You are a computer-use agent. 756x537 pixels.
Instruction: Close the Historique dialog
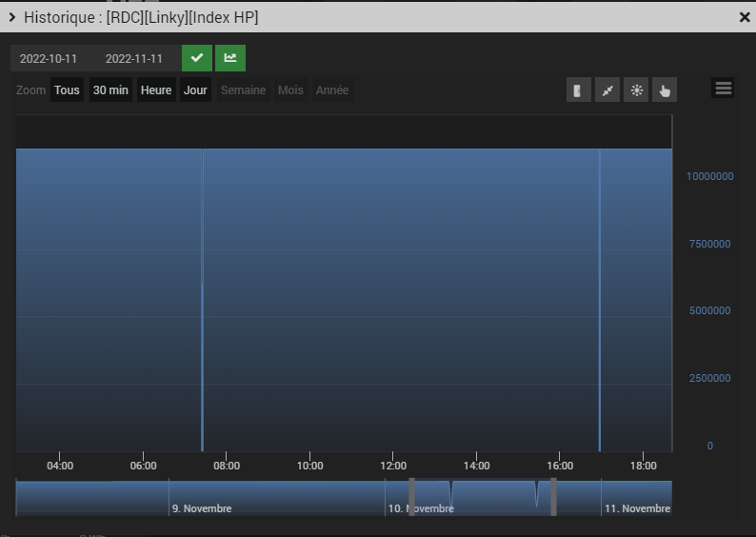click(x=745, y=17)
